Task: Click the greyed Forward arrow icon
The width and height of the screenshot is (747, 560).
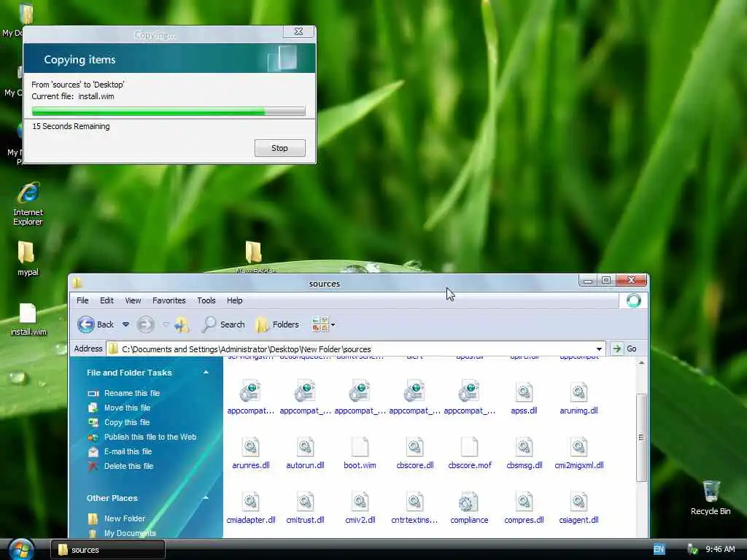Action: click(x=145, y=324)
